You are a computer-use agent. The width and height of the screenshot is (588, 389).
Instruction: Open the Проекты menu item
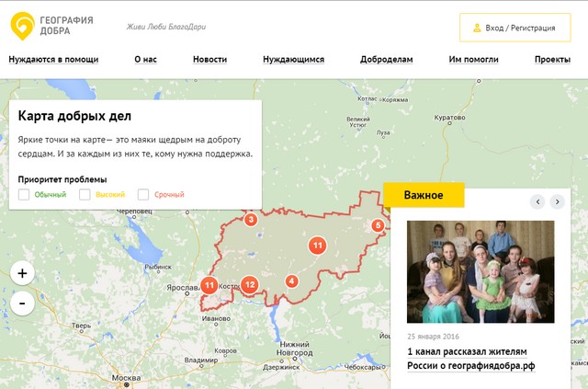[x=553, y=60]
